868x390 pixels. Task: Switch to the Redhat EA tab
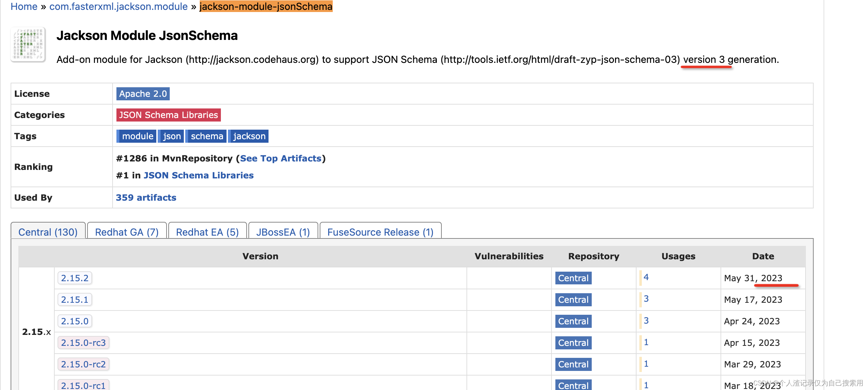[207, 232]
